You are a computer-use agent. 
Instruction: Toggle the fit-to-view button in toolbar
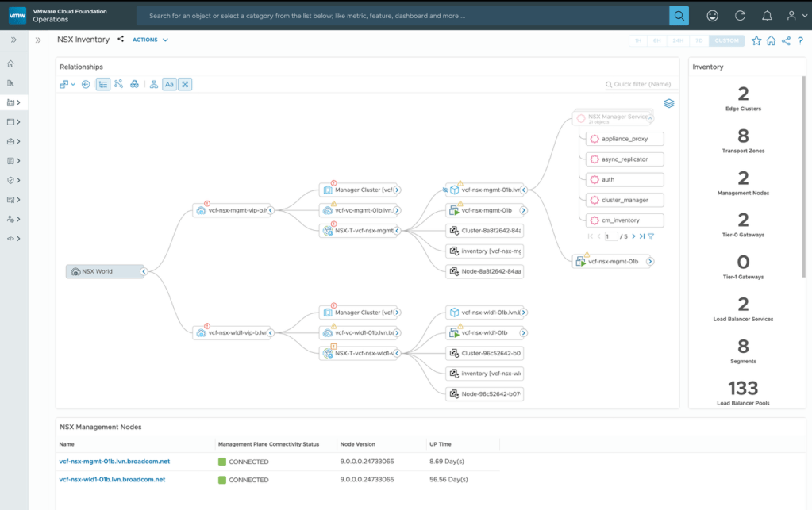tap(185, 84)
